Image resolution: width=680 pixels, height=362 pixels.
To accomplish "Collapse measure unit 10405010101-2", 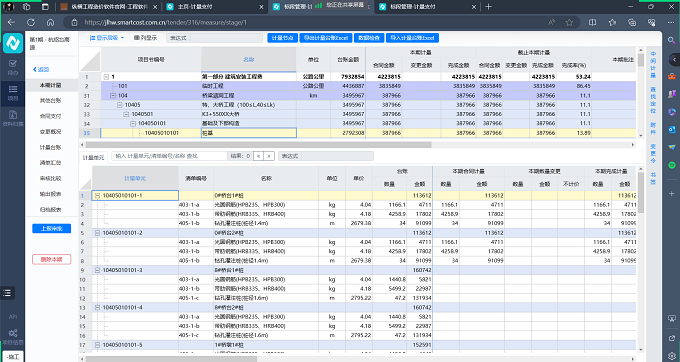I will click(98, 233).
